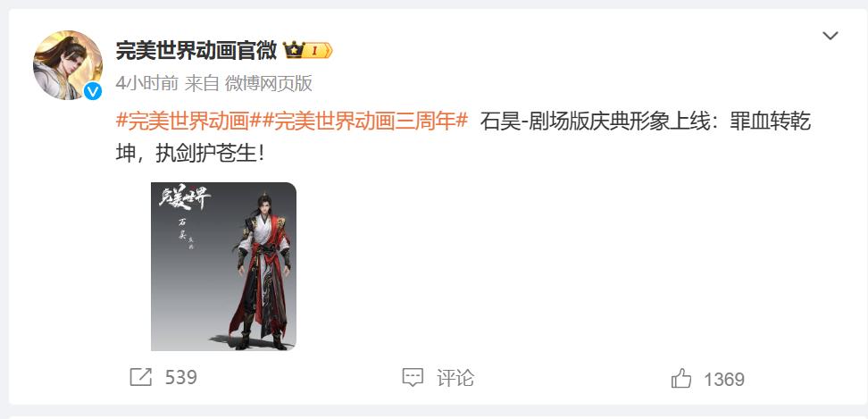Open the post options chevron menu
Screen dimensions: 868x419
coord(830,37)
